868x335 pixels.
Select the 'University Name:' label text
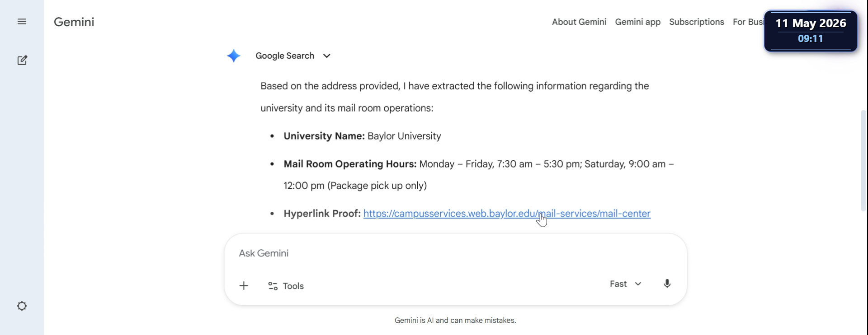324,136
